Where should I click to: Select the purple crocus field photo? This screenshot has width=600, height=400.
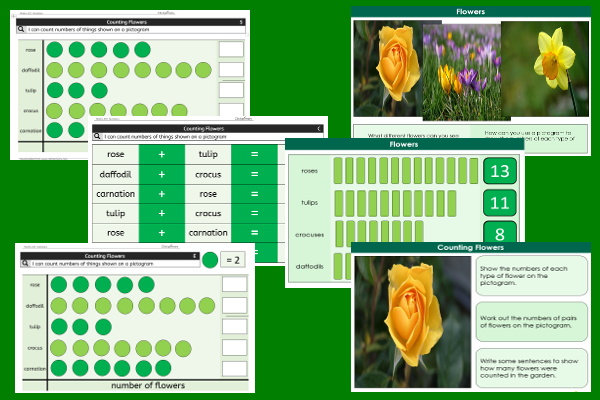point(462,72)
